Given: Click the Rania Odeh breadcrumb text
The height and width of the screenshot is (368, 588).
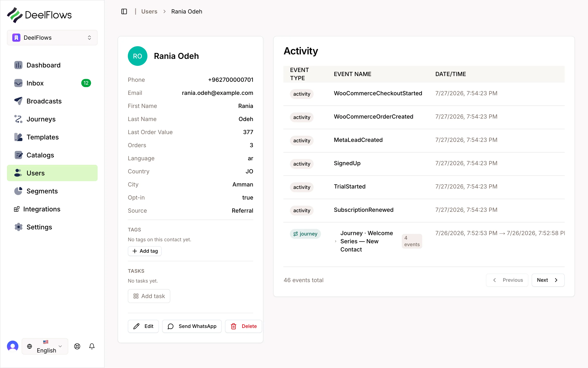Looking at the screenshot, I should (x=187, y=11).
